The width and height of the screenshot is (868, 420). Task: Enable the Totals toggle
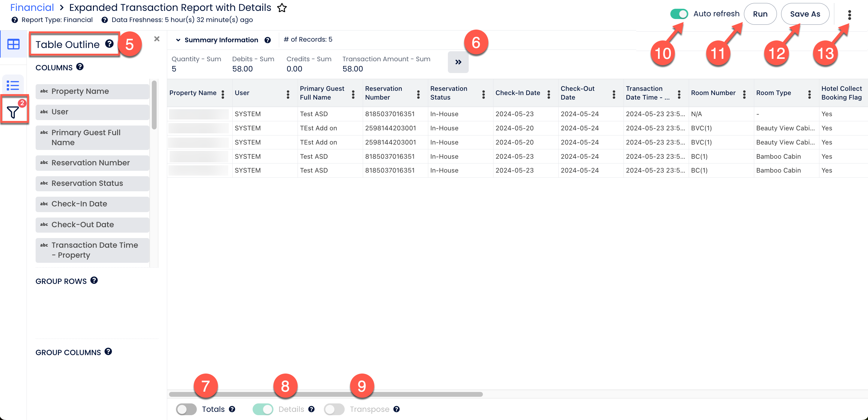pos(186,409)
